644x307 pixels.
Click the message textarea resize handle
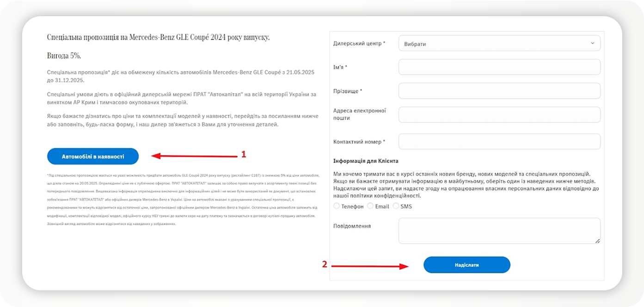point(597,241)
